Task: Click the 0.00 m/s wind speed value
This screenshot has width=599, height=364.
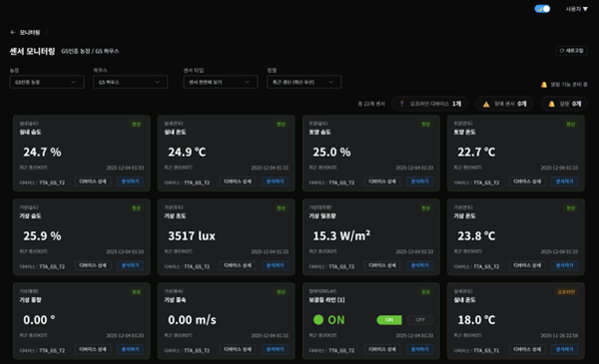Action: point(192,320)
